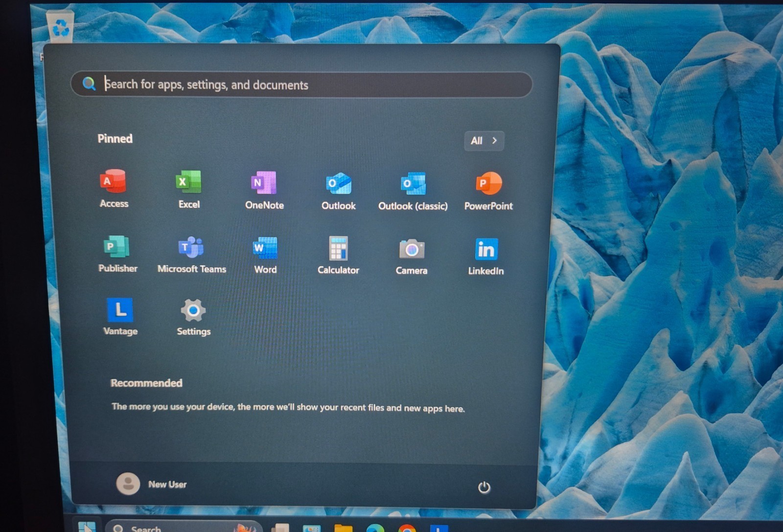Viewport: 783px width, 532px height.
Task: Open Recycle Bin on the desktop
Action: click(x=61, y=27)
